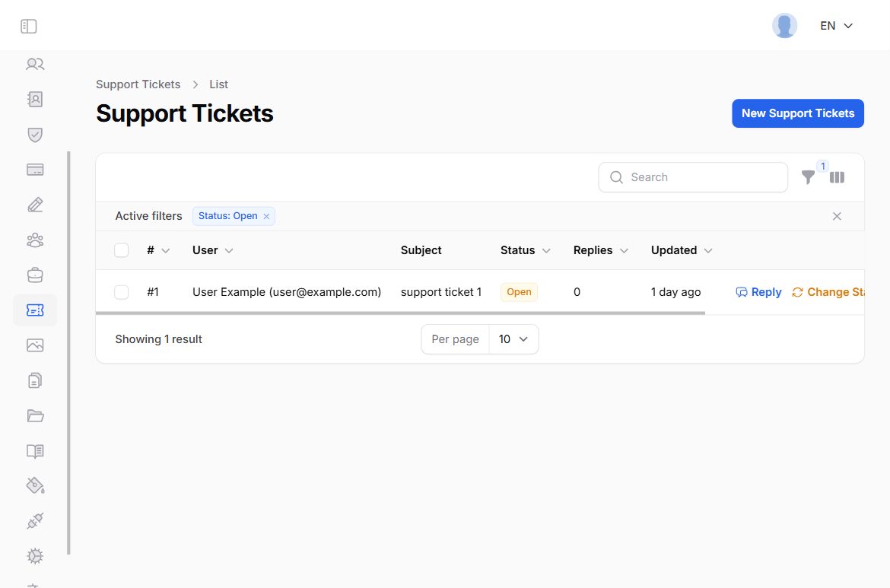Toggle the sidebar collapse icon
The width and height of the screenshot is (890, 588).
coord(29,27)
